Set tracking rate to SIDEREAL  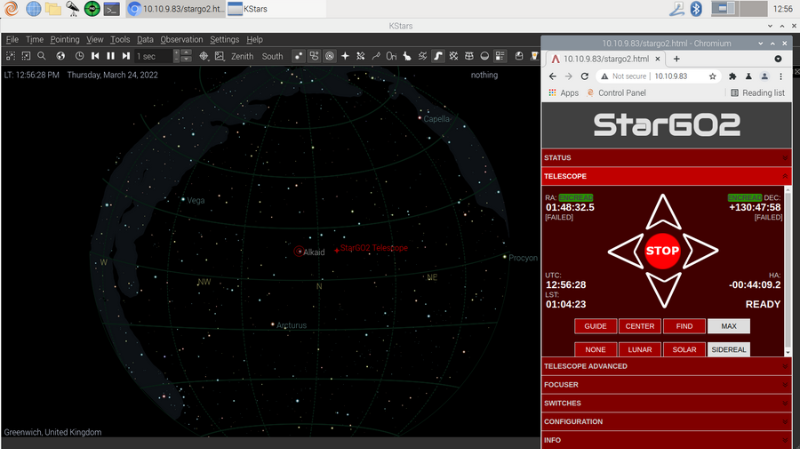click(729, 350)
